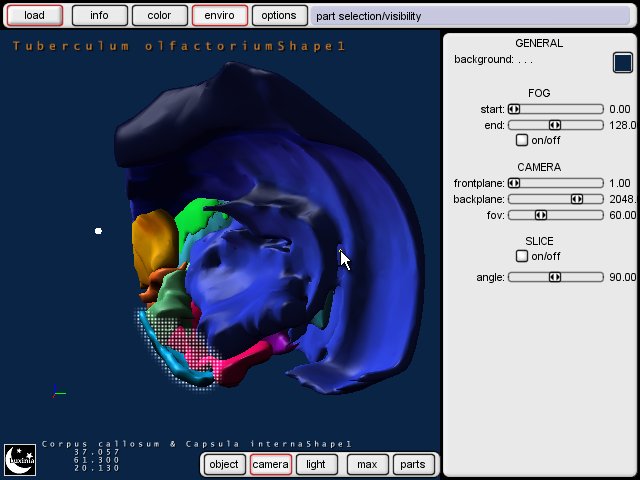Viewport: 640px width, 480px height.
Task: Click the white light dot in viewport
Action: pos(98,231)
